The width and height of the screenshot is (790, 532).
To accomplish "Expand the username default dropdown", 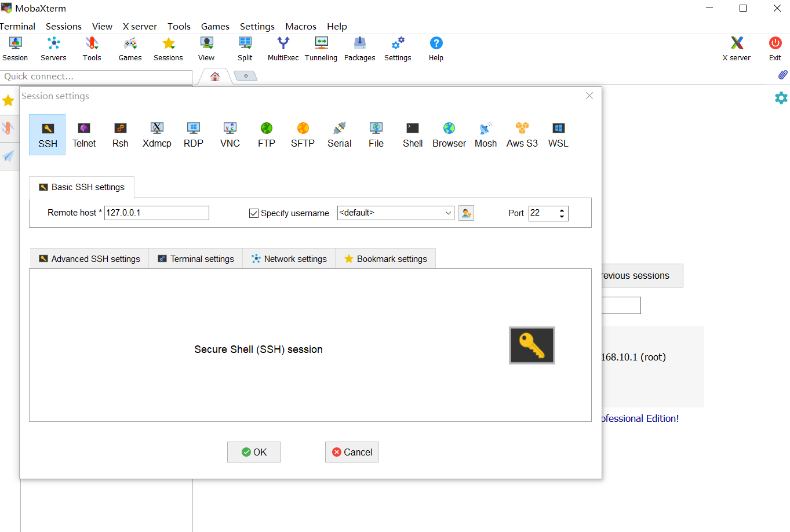I will click(x=448, y=213).
